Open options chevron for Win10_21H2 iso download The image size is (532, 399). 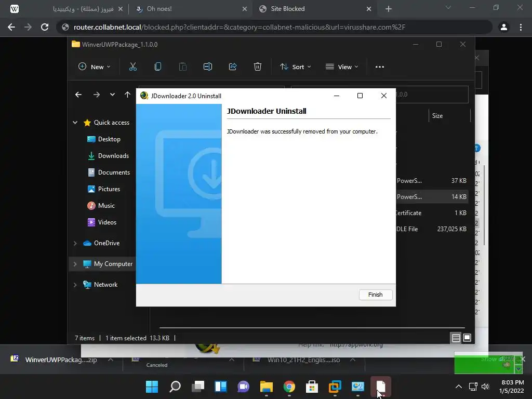[353, 360]
